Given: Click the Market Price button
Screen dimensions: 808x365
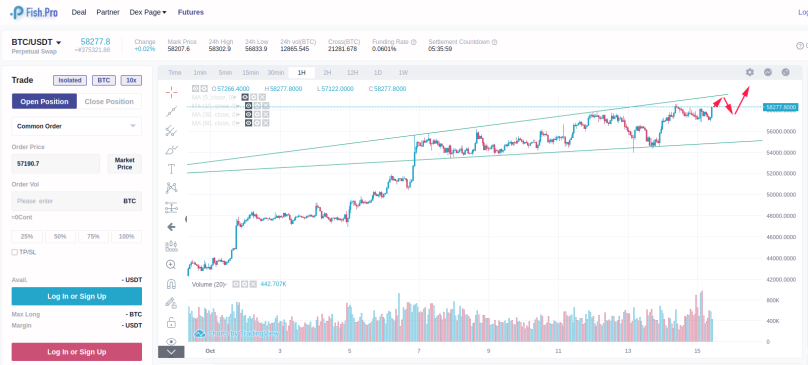Looking at the screenshot, I should pos(124,163).
